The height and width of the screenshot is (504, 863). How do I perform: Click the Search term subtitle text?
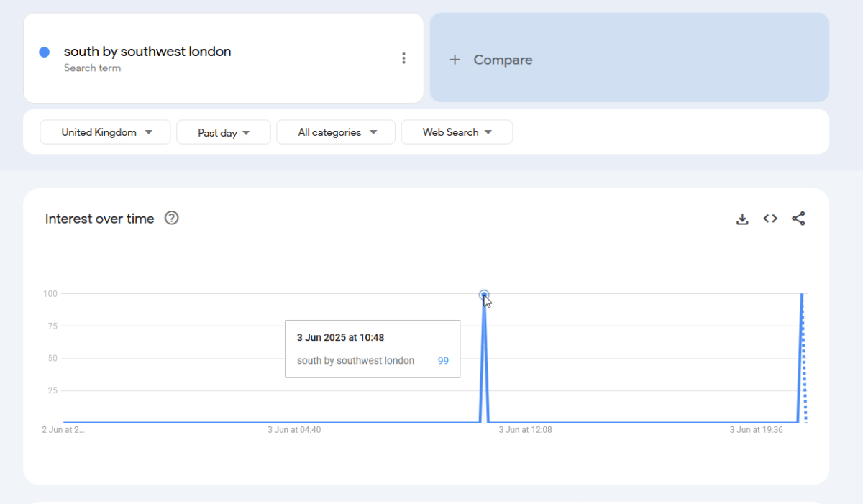click(x=92, y=68)
